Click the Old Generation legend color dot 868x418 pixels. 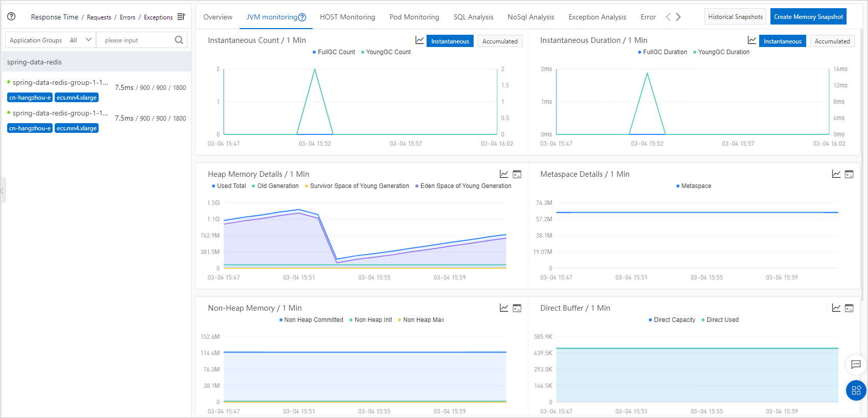click(x=254, y=186)
